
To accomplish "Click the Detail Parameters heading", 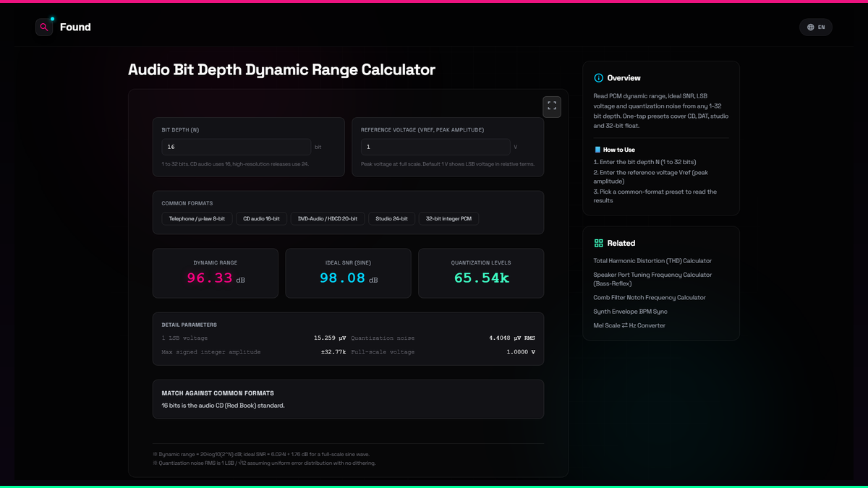I will click(x=189, y=325).
